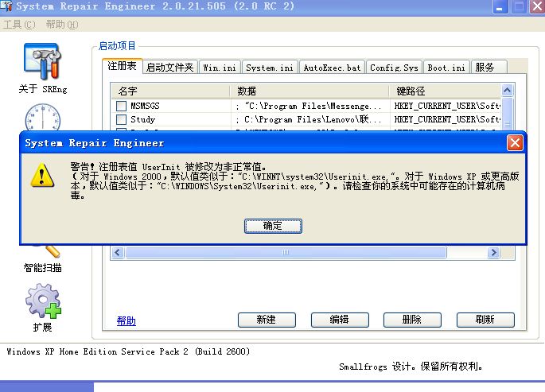Minimize the main SREng window
The image size is (545, 392).
pyautogui.click(x=500, y=6)
